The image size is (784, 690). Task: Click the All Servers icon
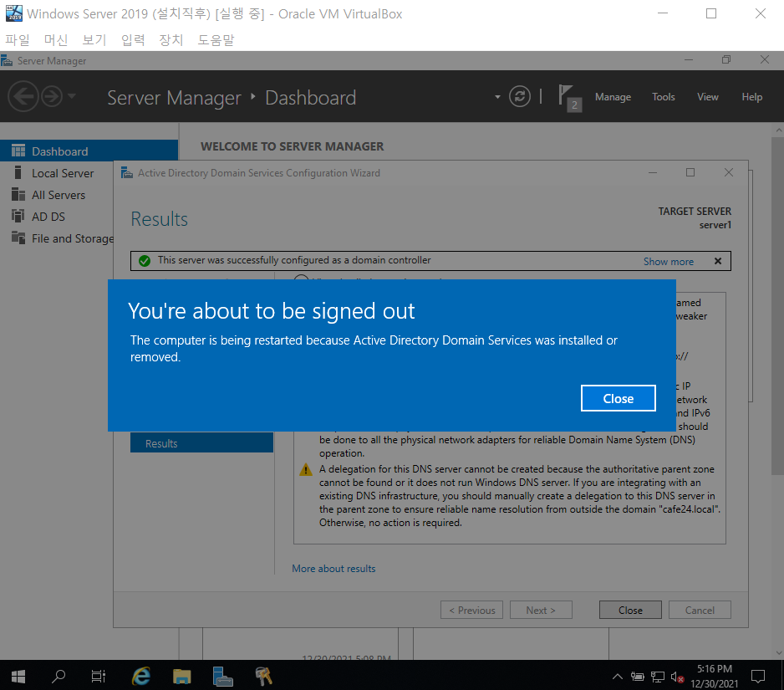click(x=18, y=194)
